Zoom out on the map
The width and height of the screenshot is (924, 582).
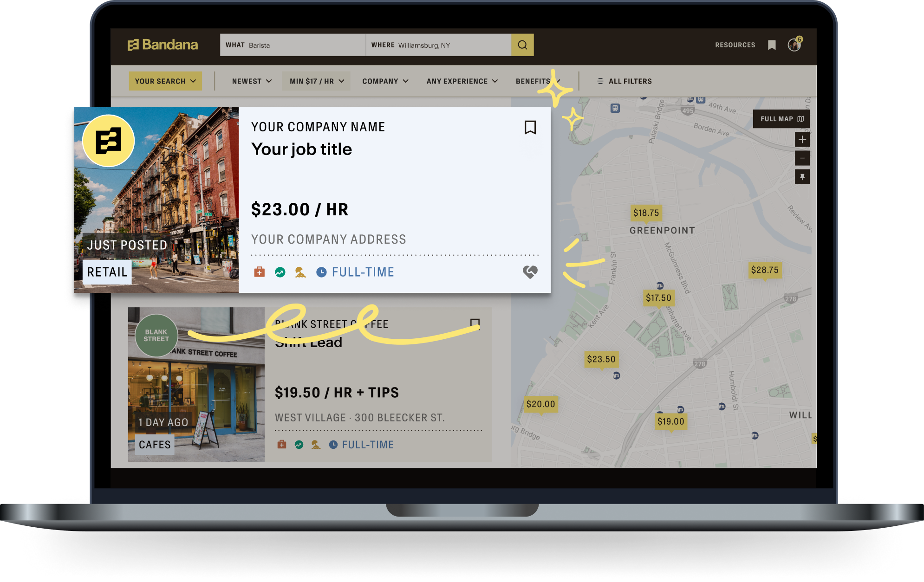point(802,158)
